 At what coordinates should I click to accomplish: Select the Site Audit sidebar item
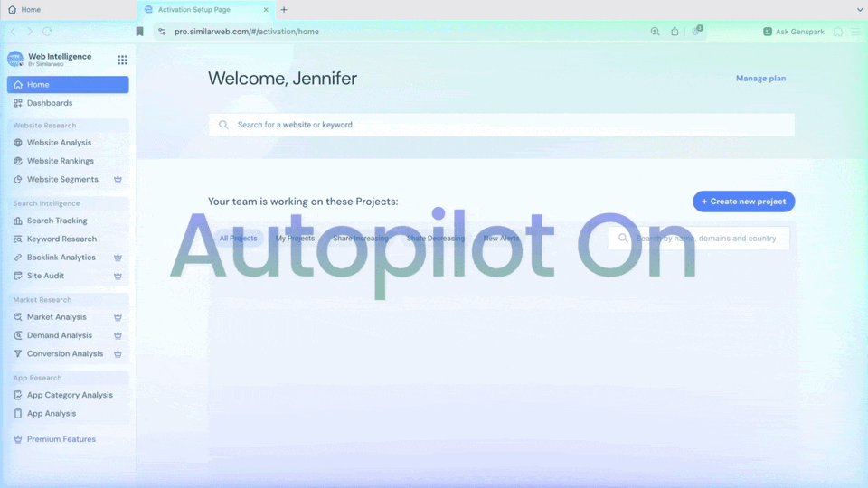(45, 276)
